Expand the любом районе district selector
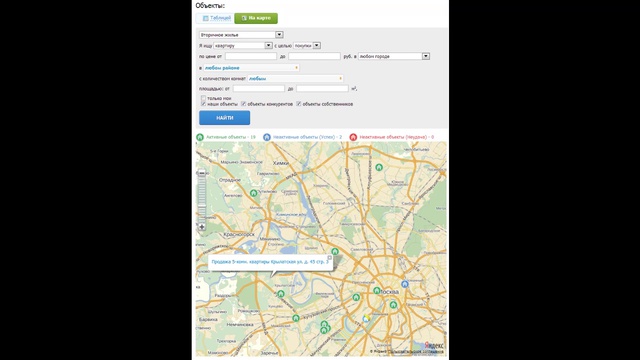This screenshot has height=360, width=640. 251,68
